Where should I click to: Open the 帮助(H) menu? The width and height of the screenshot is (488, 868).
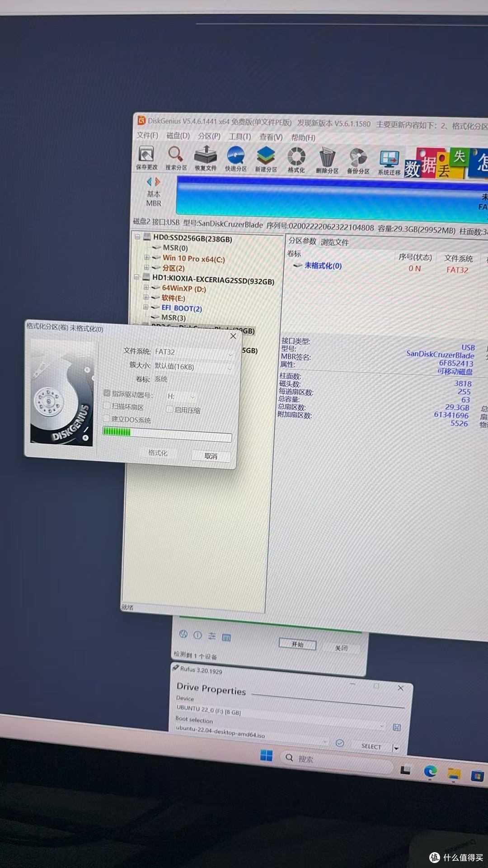click(x=303, y=137)
